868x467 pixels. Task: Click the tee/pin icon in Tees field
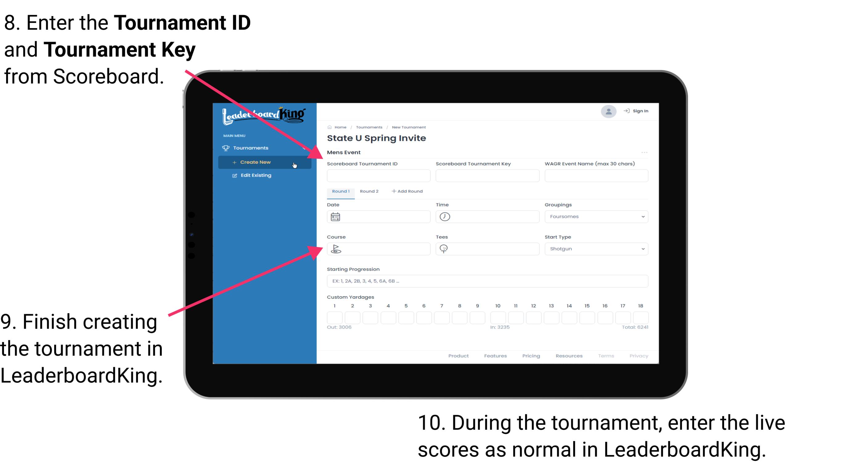pos(445,248)
